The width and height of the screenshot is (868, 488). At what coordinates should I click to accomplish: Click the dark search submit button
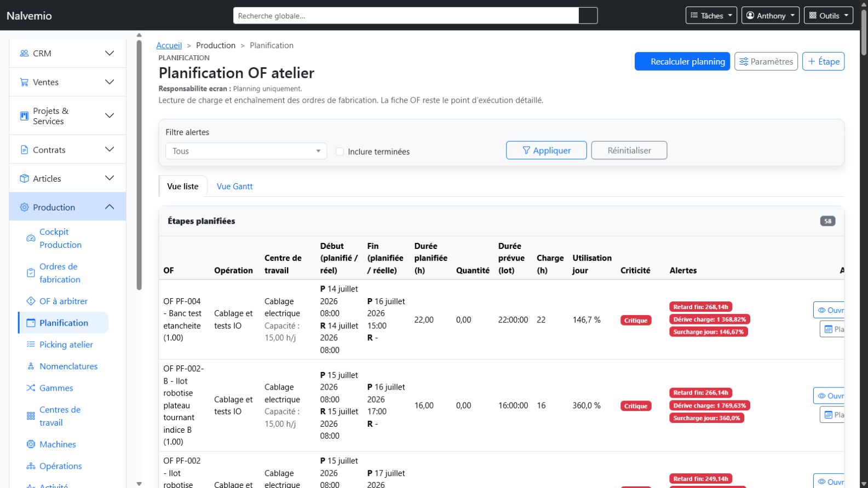[588, 15]
